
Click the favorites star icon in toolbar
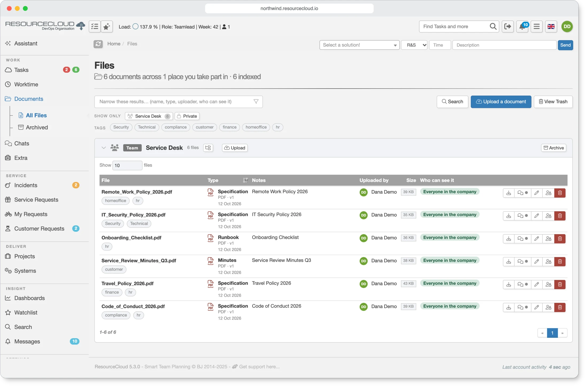tap(107, 26)
